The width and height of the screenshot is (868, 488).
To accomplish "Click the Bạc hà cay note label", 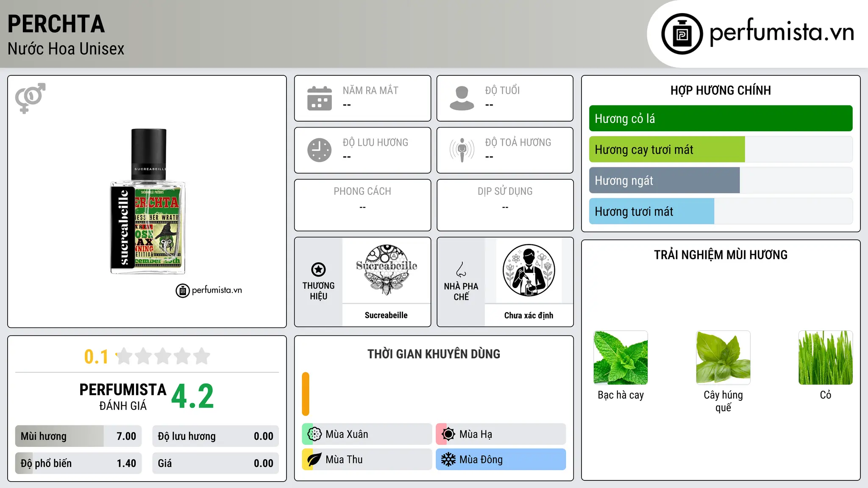I will pos(620,395).
